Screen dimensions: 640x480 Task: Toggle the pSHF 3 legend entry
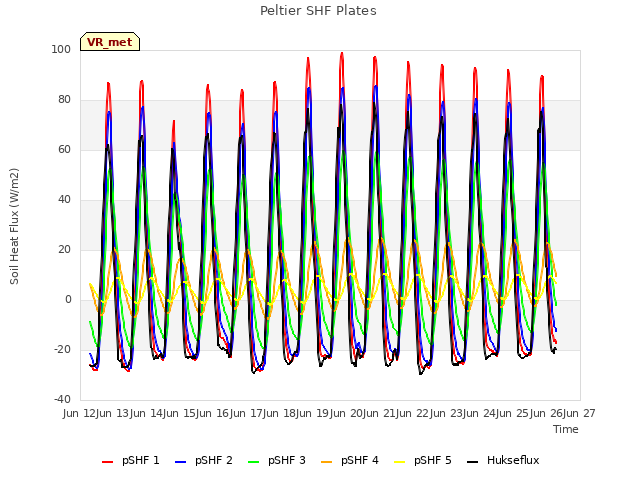point(277,460)
